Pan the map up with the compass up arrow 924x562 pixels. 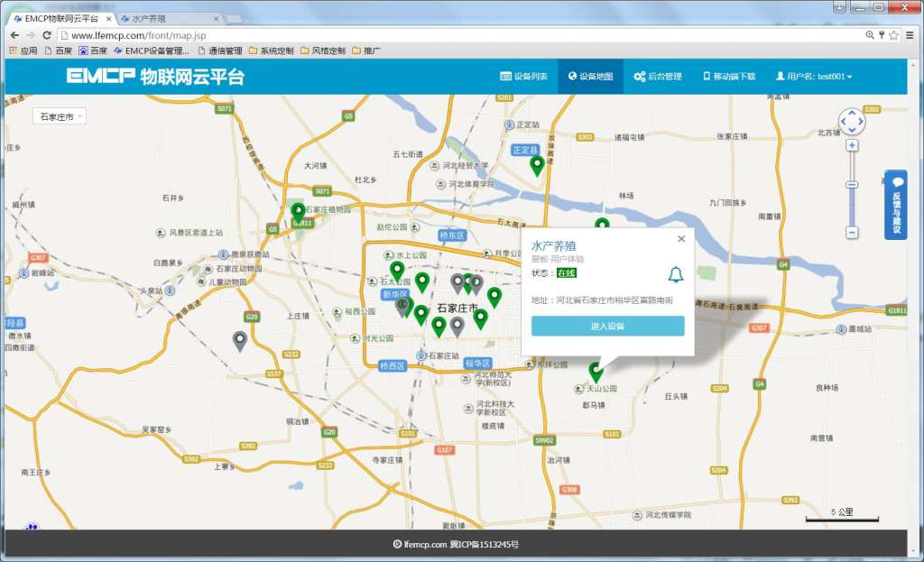852,113
